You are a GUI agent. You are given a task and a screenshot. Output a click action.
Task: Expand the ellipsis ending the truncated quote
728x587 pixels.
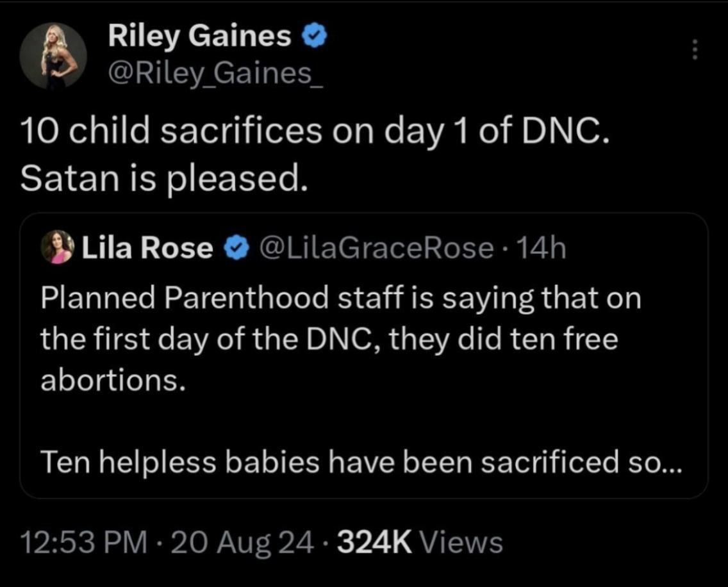pyautogui.click(x=670, y=464)
